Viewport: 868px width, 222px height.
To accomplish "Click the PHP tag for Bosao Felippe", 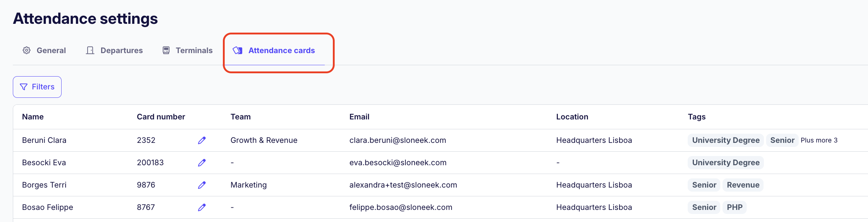I will point(735,207).
